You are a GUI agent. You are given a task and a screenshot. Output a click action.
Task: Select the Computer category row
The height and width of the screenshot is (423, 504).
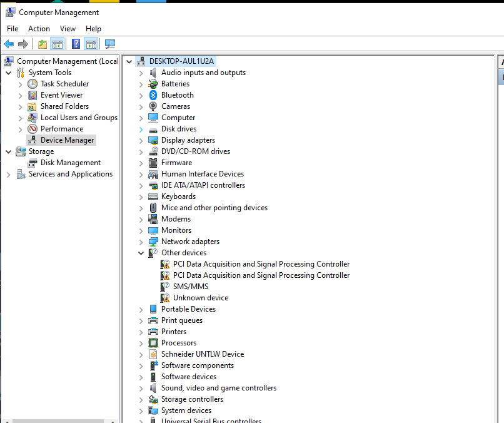178,118
